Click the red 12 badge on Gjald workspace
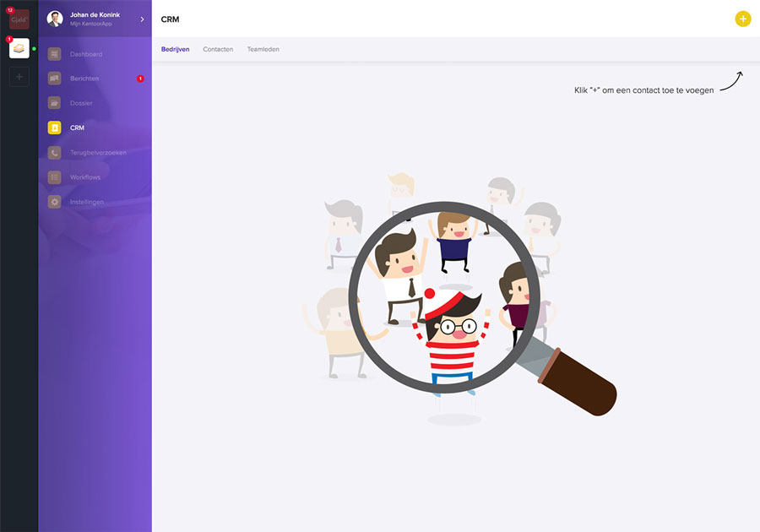 [9, 9]
